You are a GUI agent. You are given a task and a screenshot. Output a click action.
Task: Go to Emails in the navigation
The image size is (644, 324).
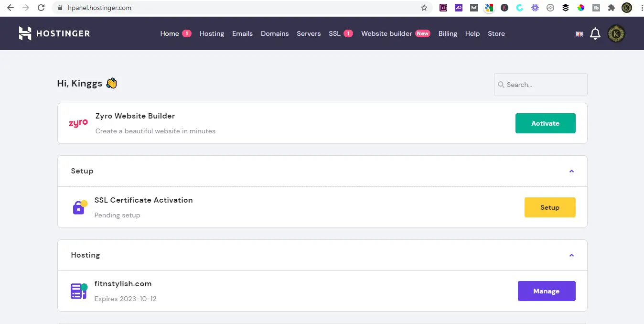pyautogui.click(x=242, y=33)
